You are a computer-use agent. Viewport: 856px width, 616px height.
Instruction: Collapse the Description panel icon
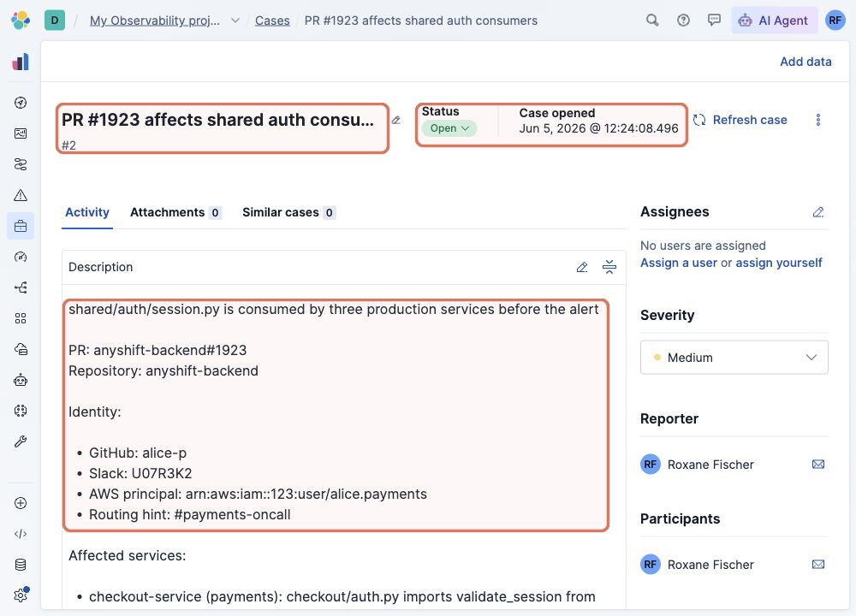[x=609, y=267]
